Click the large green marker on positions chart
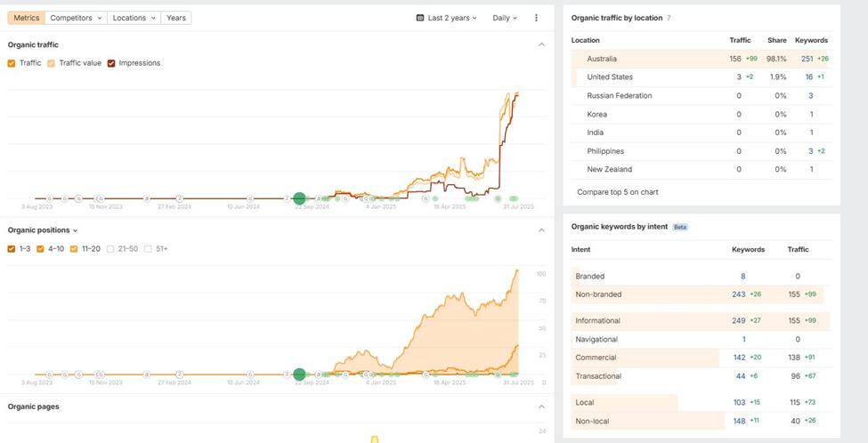The image size is (868, 443). [300, 375]
